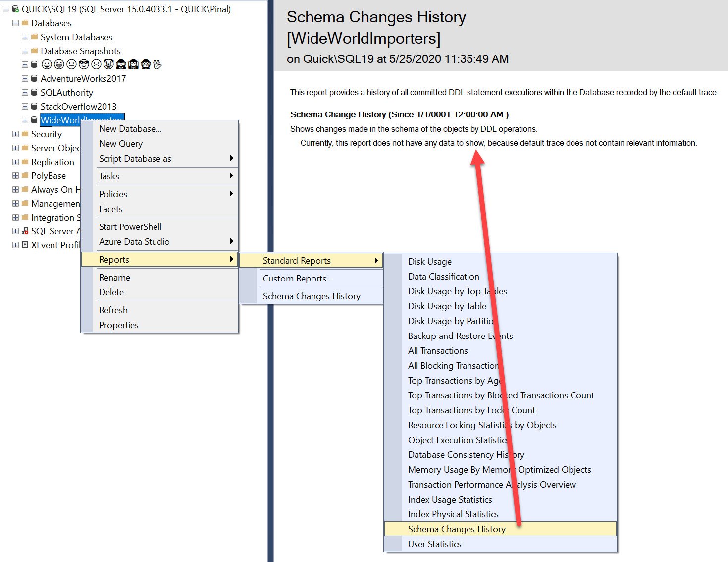Expand the XEvent Profiler node
Viewport: 728px width, 562px height.
[15, 245]
